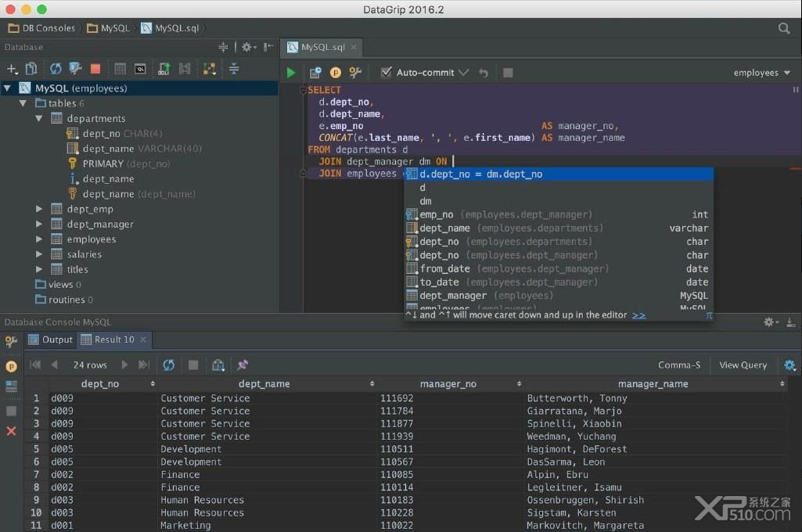Expand the titles table node
The image size is (802, 532).
point(39,269)
